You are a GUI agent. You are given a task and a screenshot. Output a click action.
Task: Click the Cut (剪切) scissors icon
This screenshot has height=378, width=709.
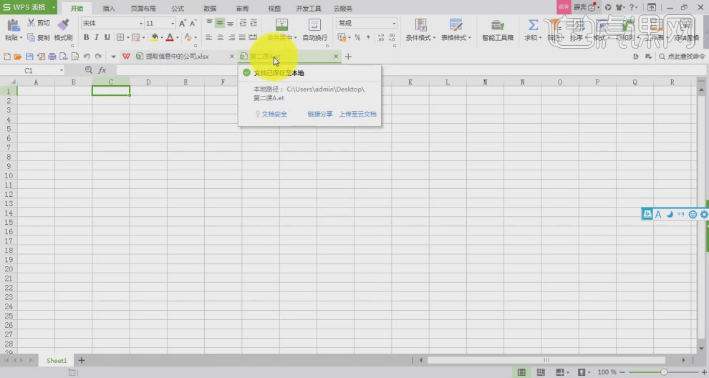(x=31, y=23)
